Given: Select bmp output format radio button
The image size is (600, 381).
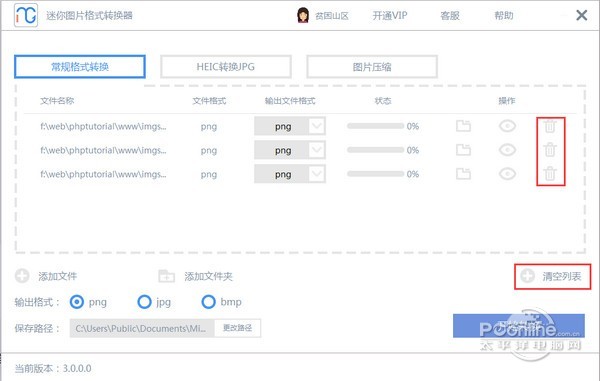Looking at the screenshot, I should 209,302.
